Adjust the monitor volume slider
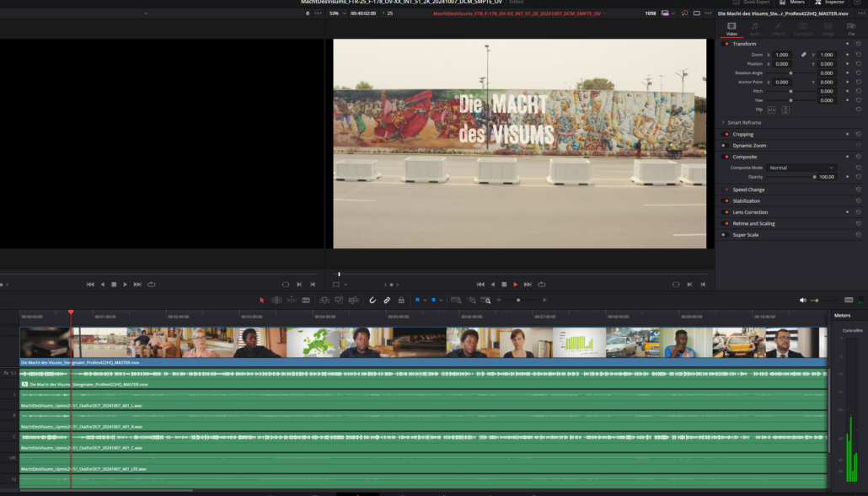 pos(817,301)
